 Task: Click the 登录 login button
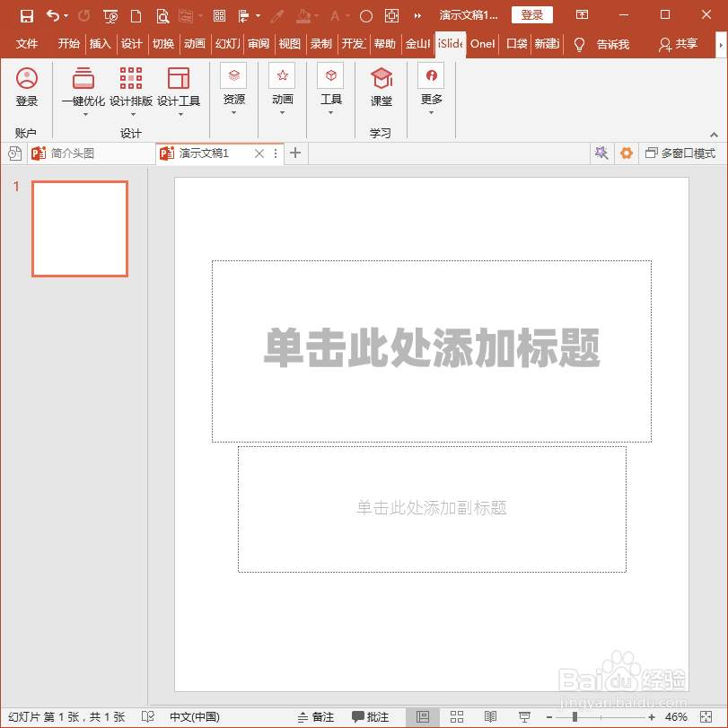[531, 14]
